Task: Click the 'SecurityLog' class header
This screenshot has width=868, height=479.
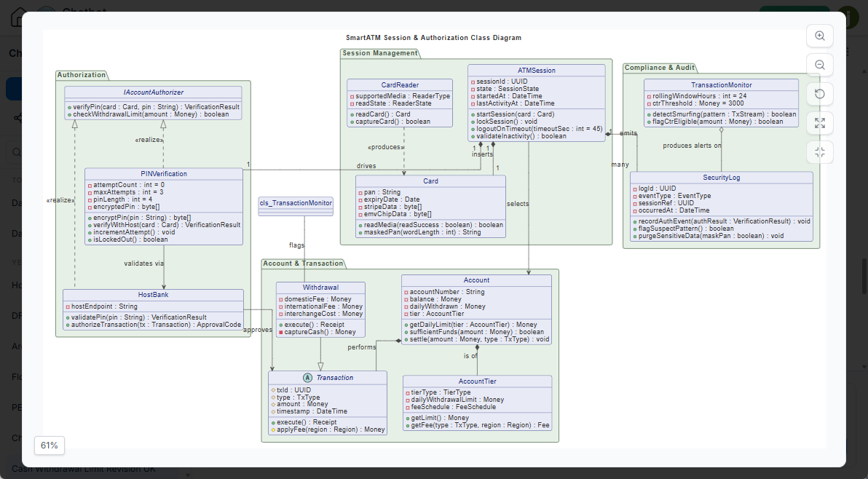Action: [722, 178]
